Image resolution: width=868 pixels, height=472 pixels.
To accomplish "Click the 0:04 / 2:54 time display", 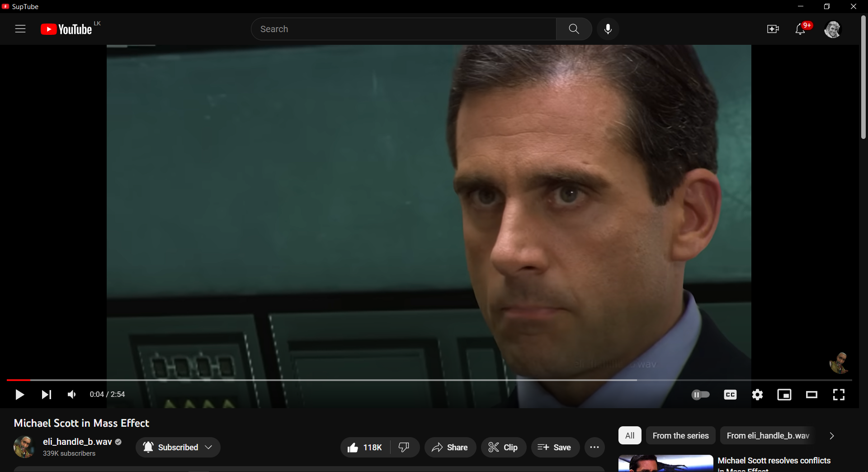I will pyautogui.click(x=107, y=395).
